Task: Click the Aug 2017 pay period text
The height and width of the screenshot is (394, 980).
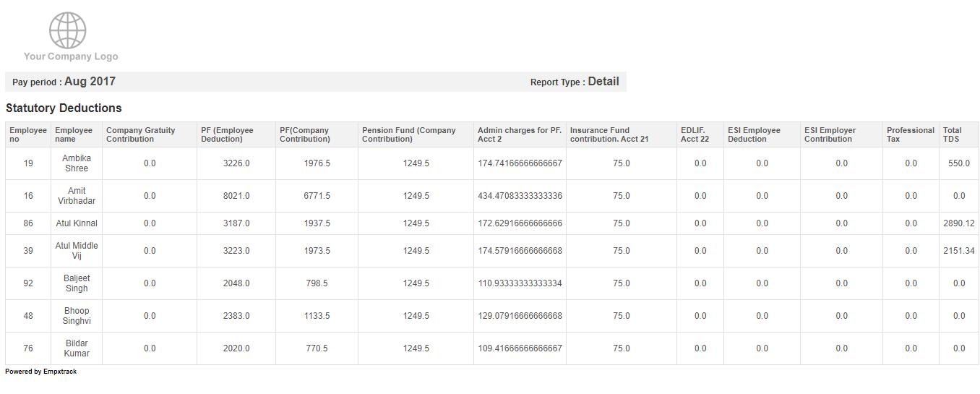Action: [x=90, y=82]
